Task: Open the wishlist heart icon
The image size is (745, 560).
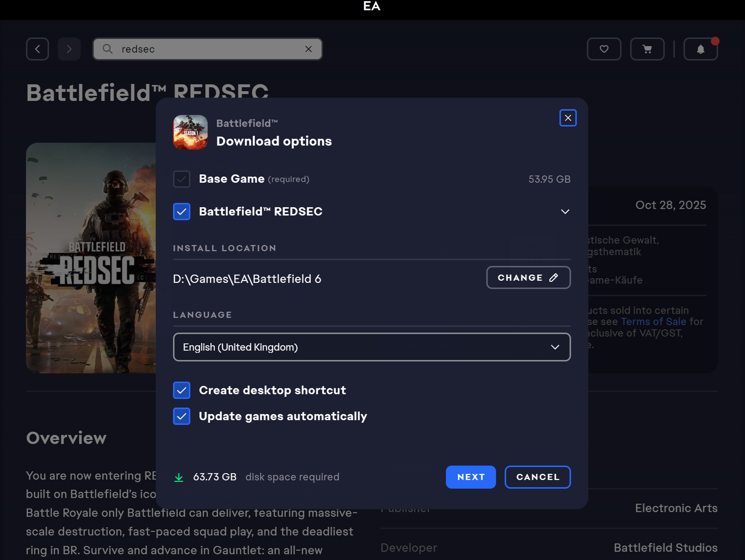Action: pyautogui.click(x=604, y=49)
